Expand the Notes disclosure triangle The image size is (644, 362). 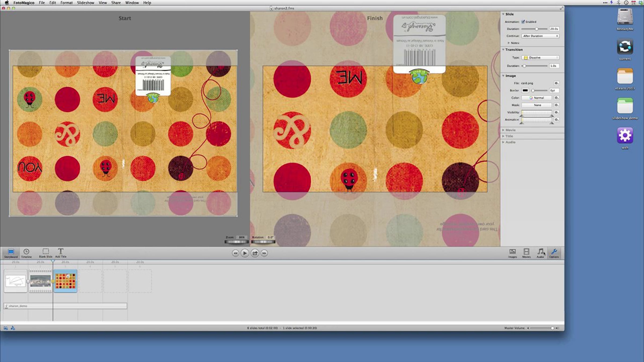pos(508,43)
